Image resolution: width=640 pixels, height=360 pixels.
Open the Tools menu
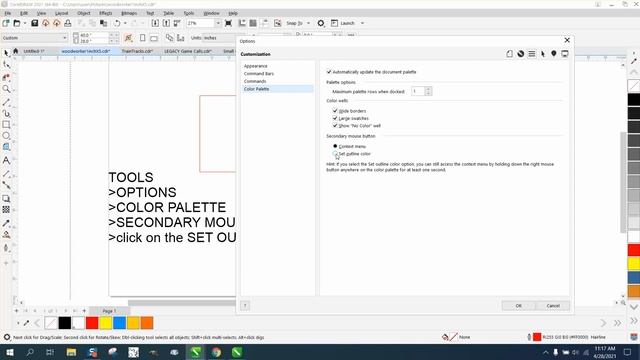[x=189, y=13]
